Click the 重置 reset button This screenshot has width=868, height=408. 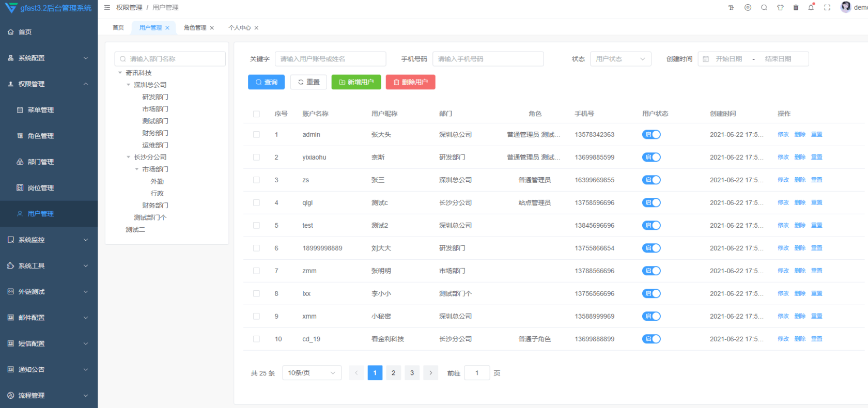[308, 82]
